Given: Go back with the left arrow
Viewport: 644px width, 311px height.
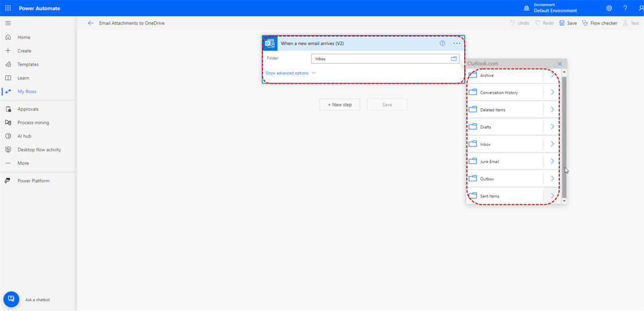Looking at the screenshot, I should pos(91,23).
